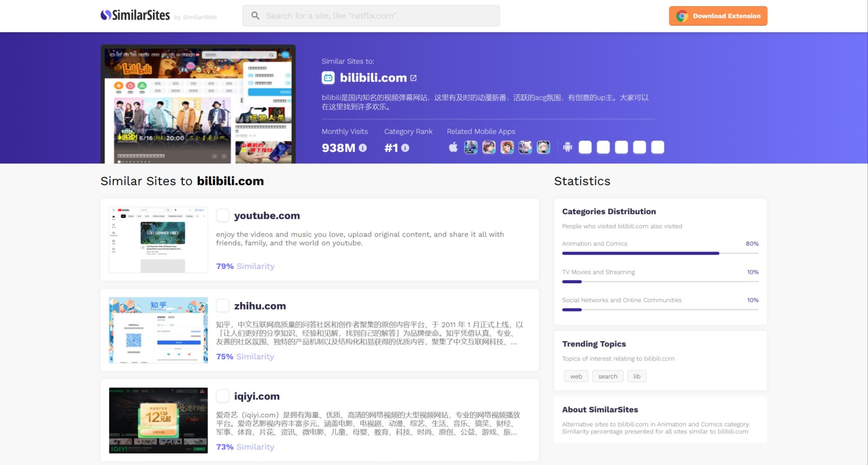Click the 'About SimilarSites' heading
868x465 pixels.
[x=600, y=409]
